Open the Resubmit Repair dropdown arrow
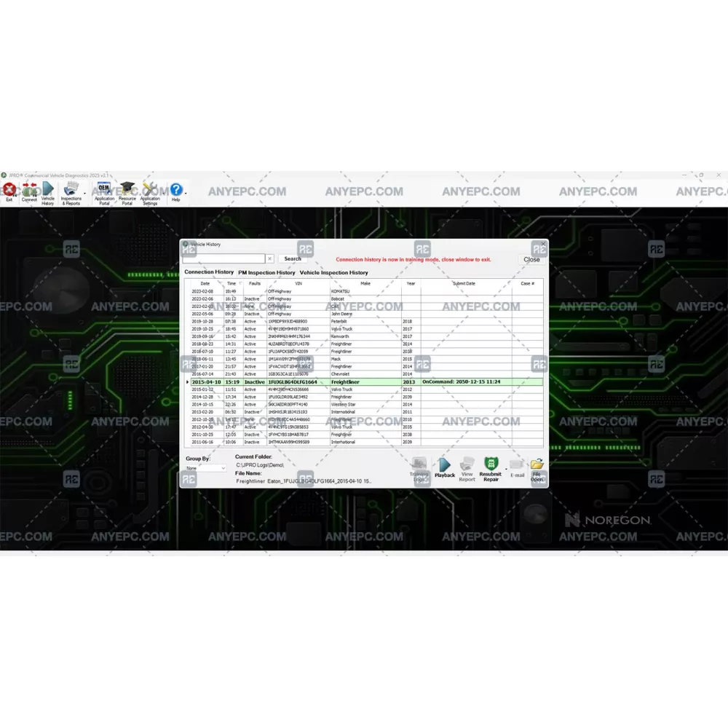Image resolution: width=728 pixels, height=728 pixels. point(505,471)
